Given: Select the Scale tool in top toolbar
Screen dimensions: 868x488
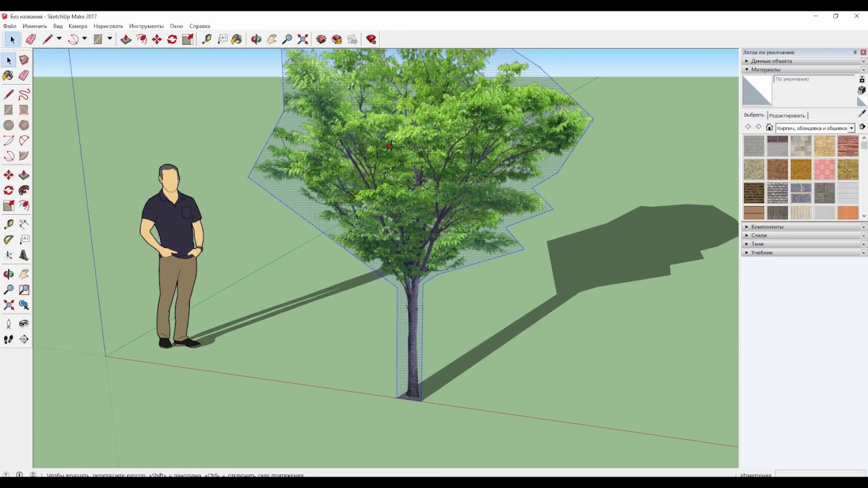Looking at the screenshot, I should click(188, 39).
